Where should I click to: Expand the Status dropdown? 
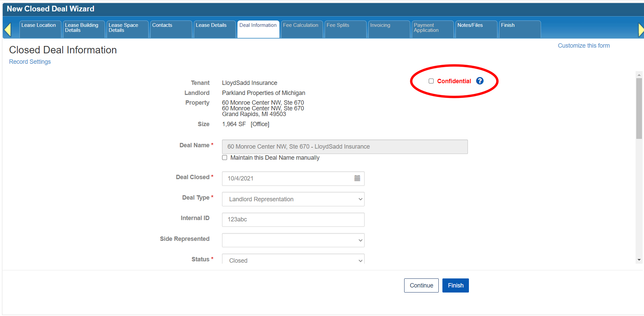click(x=293, y=260)
